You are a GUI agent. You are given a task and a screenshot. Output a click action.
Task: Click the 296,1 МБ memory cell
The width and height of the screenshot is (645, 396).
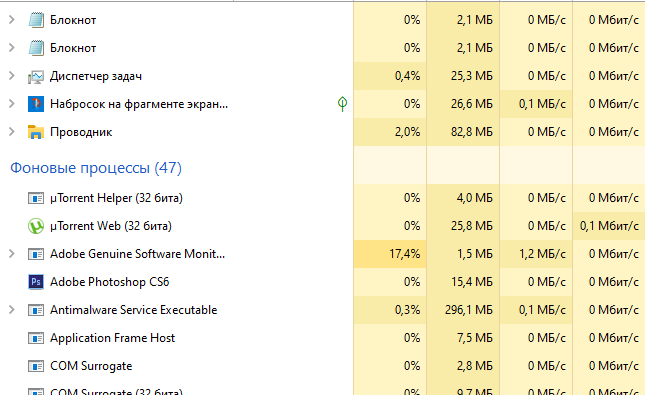pyautogui.click(x=463, y=310)
